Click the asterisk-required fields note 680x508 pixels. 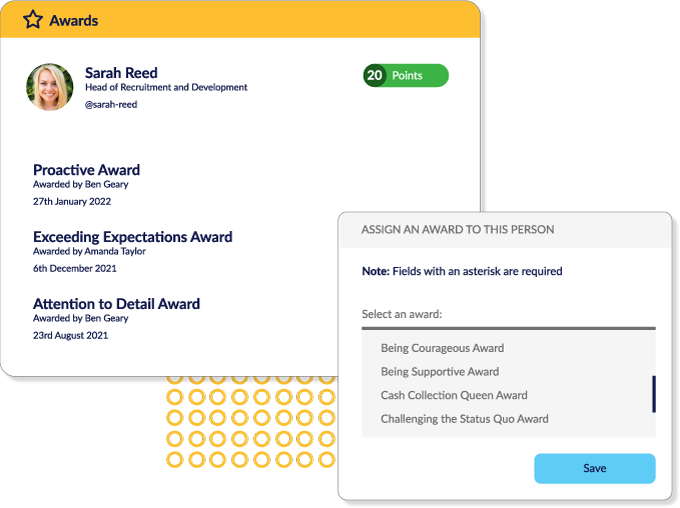coord(462,272)
